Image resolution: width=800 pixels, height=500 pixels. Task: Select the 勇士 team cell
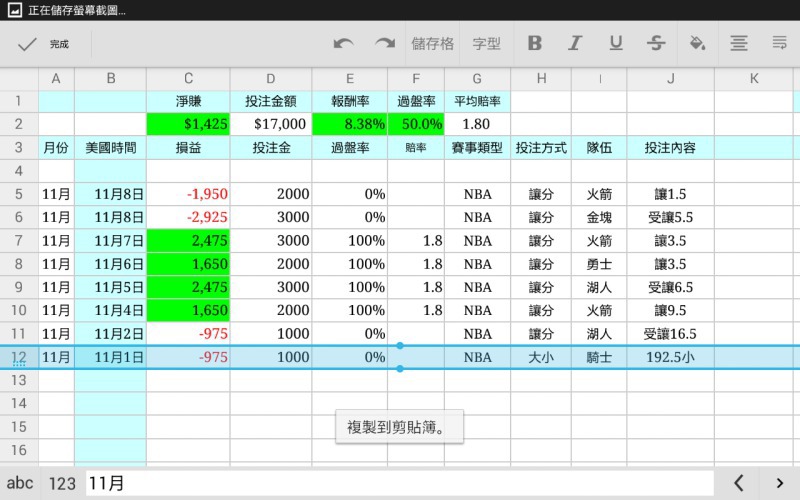pyautogui.click(x=599, y=264)
